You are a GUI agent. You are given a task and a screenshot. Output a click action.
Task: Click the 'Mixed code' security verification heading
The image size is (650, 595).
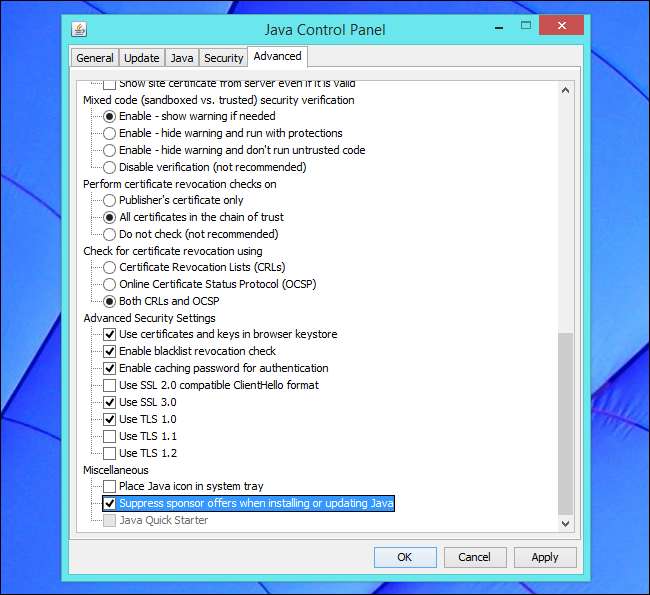coord(218,100)
